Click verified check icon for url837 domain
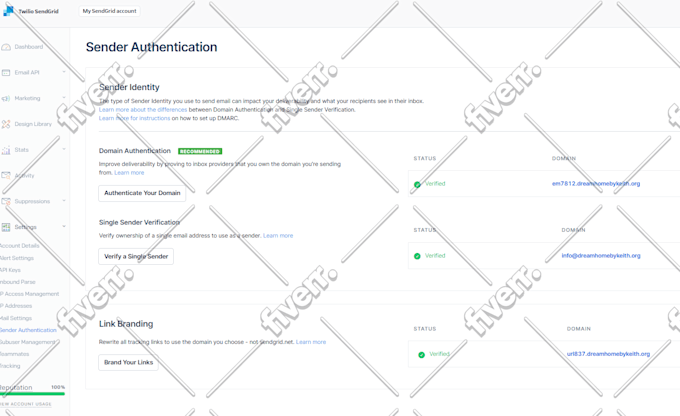 coord(421,355)
